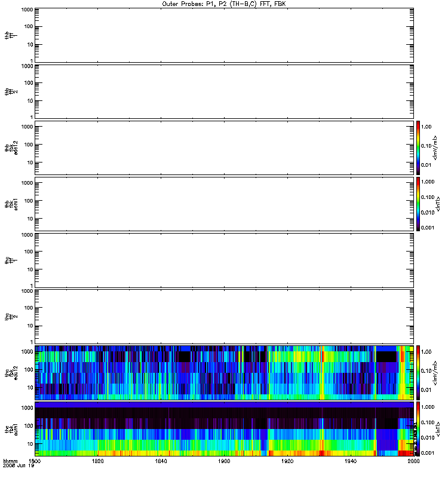This screenshot has height=478, width=448.
Task: Click the 1900 time axis label
Action: click(x=224, y=461)
